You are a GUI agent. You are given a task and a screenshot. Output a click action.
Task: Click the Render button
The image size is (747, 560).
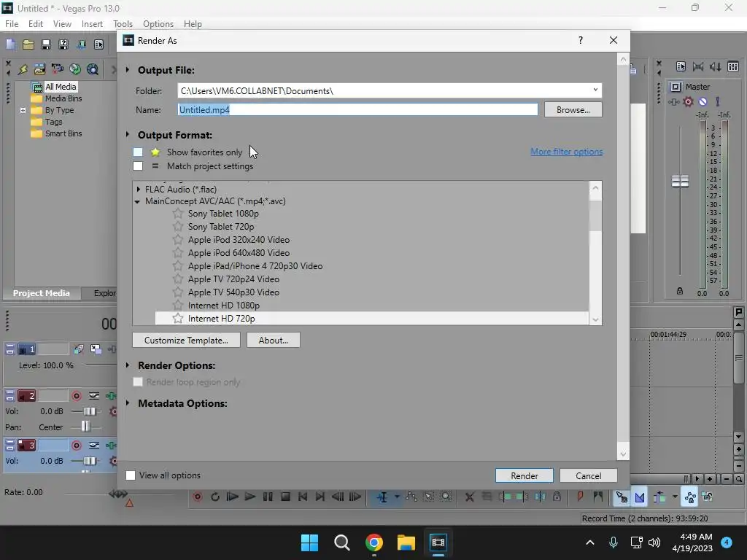click(525, 475)
